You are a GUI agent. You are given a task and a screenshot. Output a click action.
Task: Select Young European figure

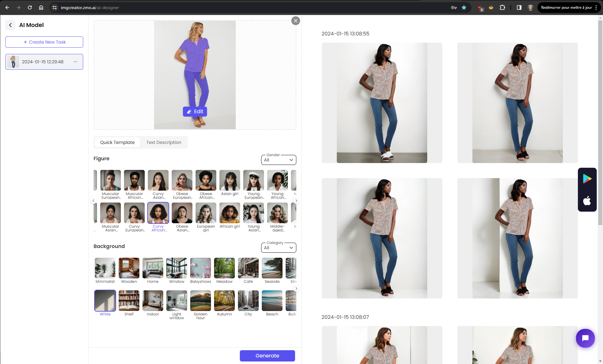[x=254, y=185]
